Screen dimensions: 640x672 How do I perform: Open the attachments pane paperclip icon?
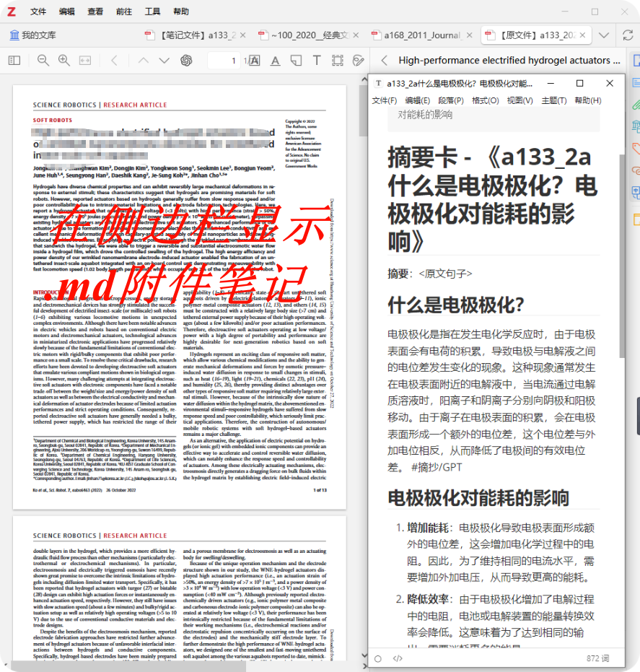[636, 104]
